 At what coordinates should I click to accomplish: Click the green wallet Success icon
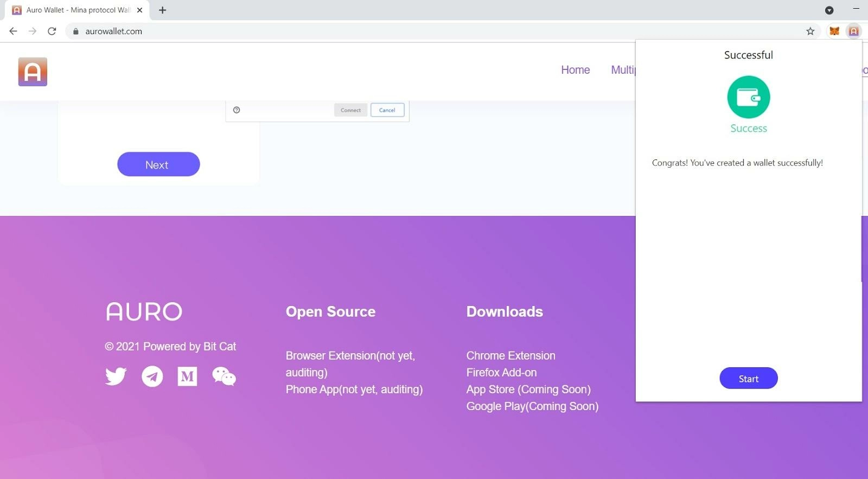click(x=749, y=97)
